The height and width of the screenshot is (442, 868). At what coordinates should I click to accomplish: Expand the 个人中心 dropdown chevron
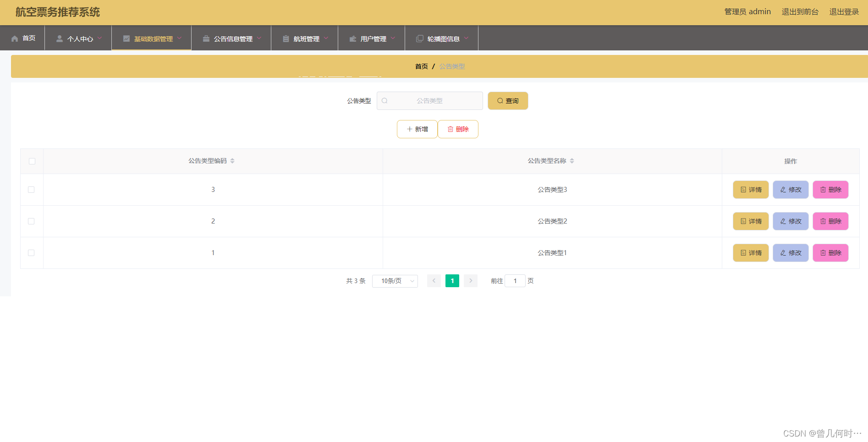point(99,38)
